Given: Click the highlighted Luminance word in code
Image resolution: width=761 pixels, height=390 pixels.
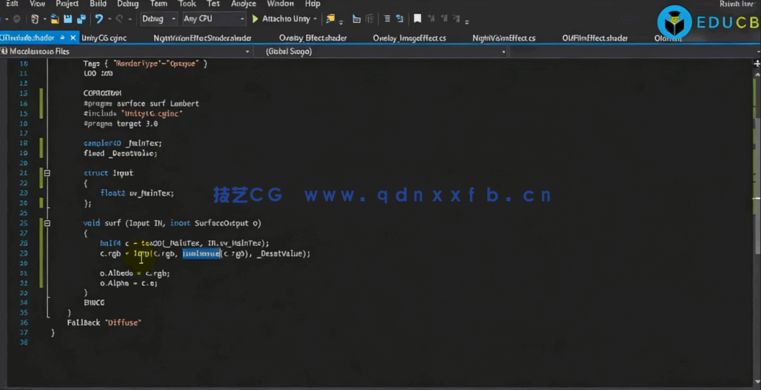Looking at the screenshot, I should click(201, 254).
